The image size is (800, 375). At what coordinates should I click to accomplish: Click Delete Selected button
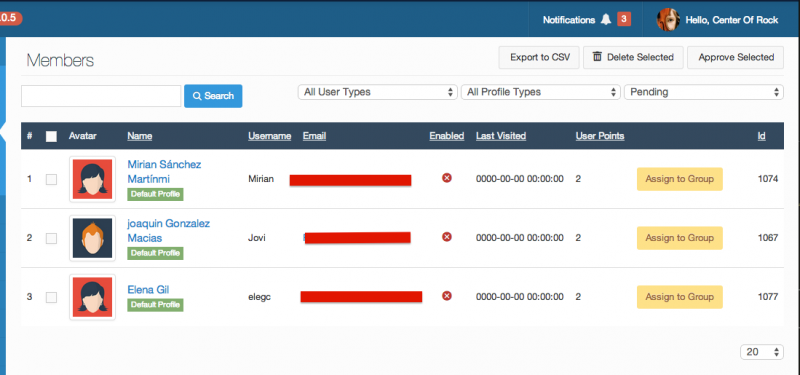[x=633, y=57]
